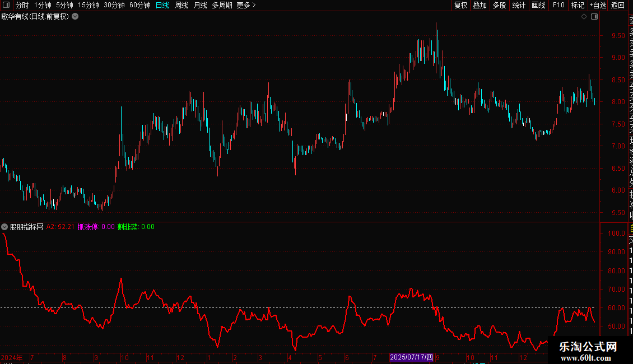Click the 割韭菜: 0.00 indicator label

point(136,227)
